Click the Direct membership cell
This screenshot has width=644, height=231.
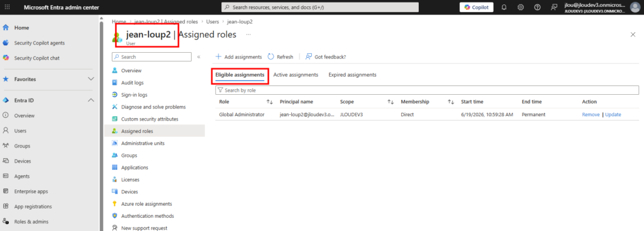click(x=407, y=115)
